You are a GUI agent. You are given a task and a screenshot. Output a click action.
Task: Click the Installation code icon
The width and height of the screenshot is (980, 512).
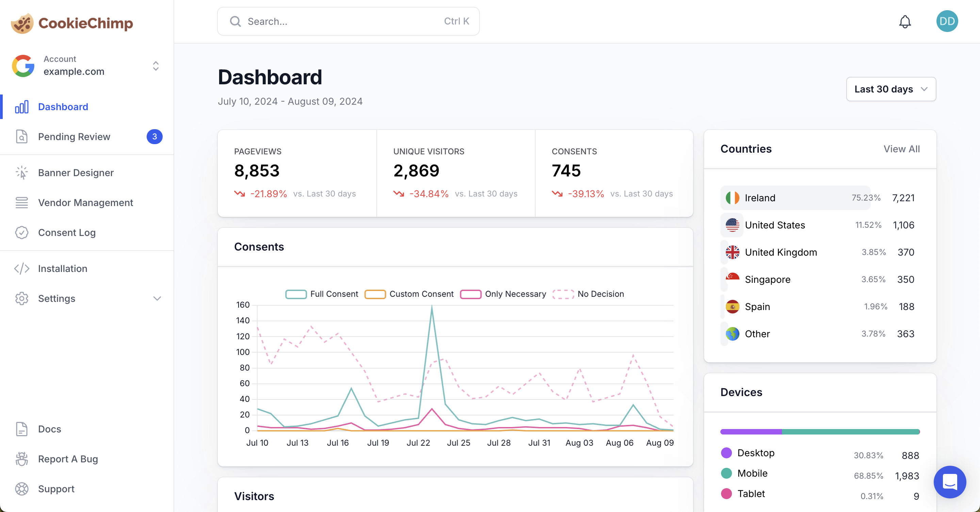[22, 269]
